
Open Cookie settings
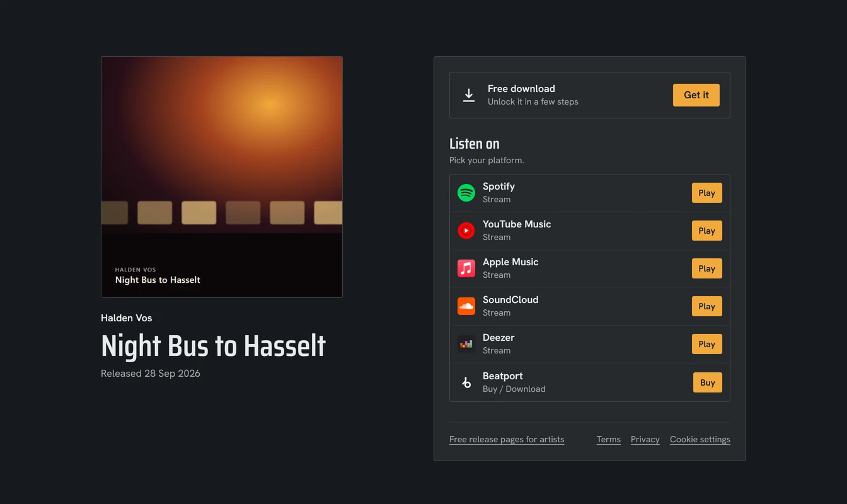click(x=700, y=439)
